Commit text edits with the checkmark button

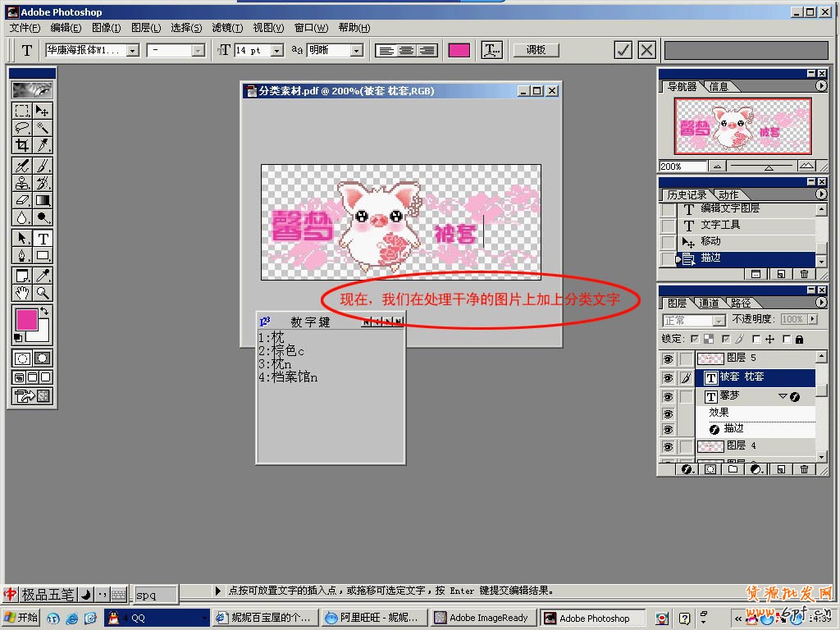pos(623,50)
